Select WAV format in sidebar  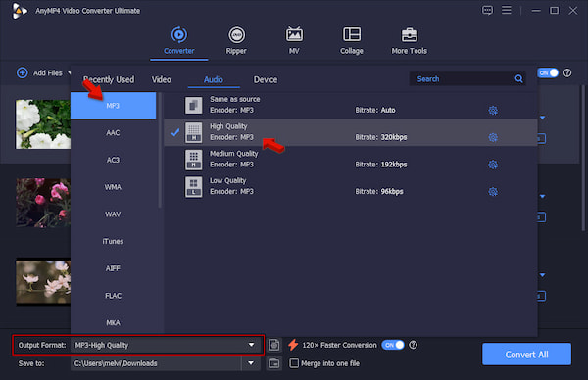tap(113, 214)
